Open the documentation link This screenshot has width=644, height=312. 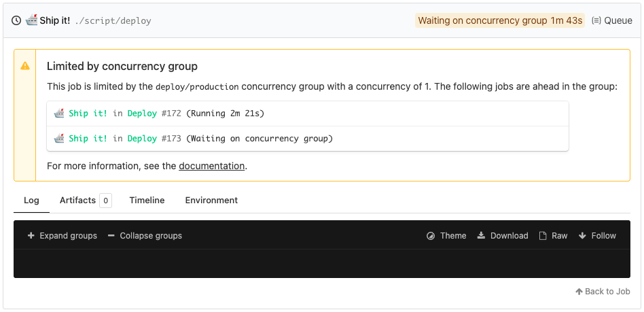(211, 166)
